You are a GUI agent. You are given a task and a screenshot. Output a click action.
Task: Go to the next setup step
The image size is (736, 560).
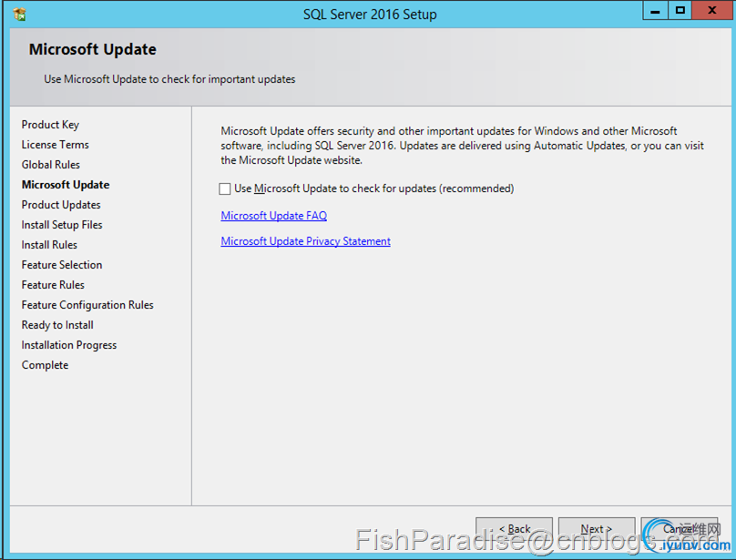[596, 529]
